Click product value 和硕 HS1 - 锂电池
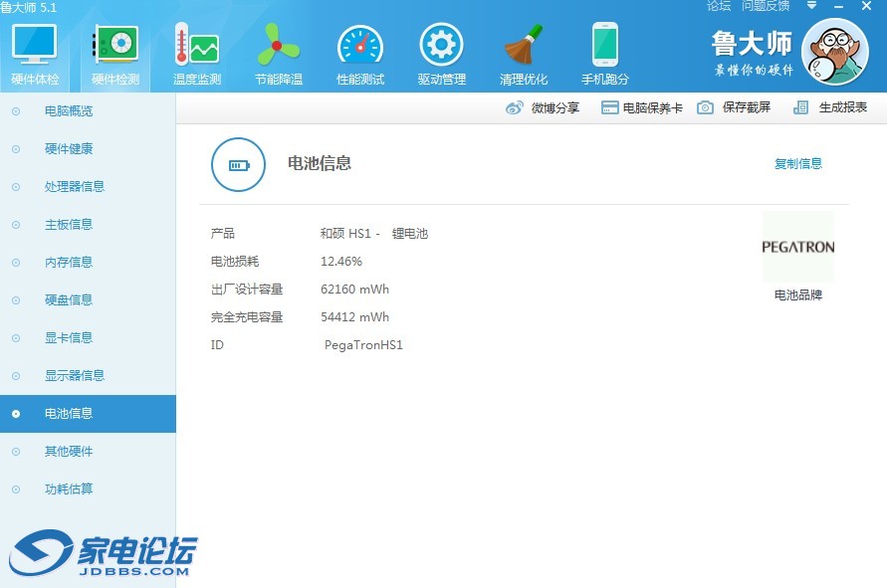Screen dimensions: 887x588 (x=374, y=234)
